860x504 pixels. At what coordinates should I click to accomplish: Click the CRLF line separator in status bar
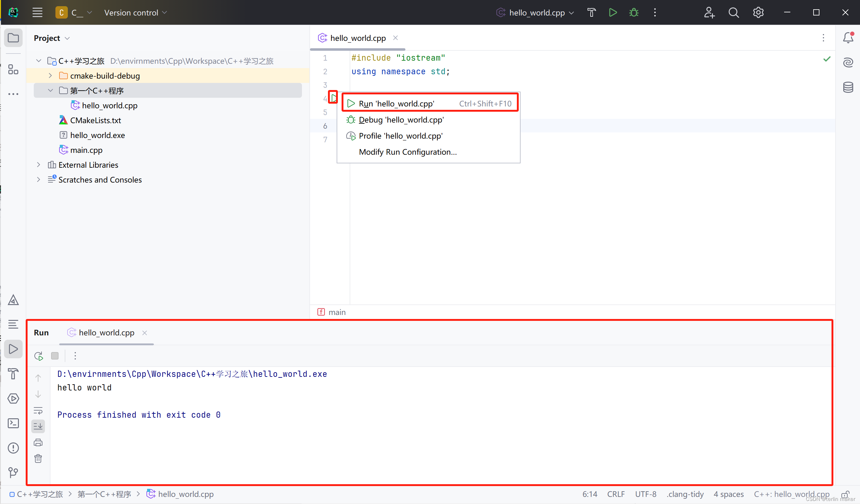pos(616,494)
